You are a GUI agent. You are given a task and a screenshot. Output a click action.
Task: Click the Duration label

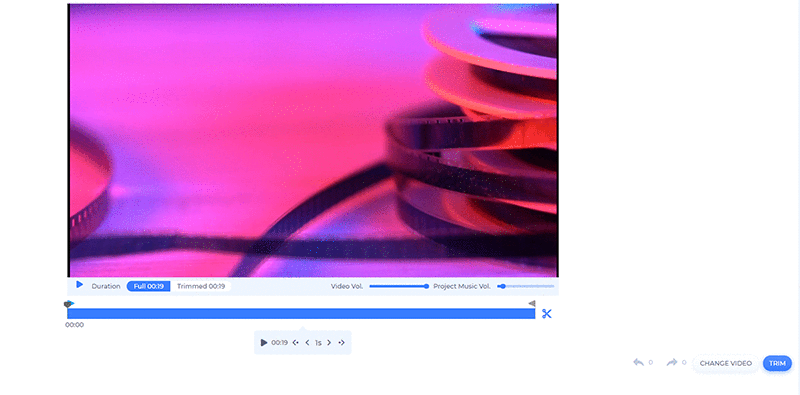106,286
